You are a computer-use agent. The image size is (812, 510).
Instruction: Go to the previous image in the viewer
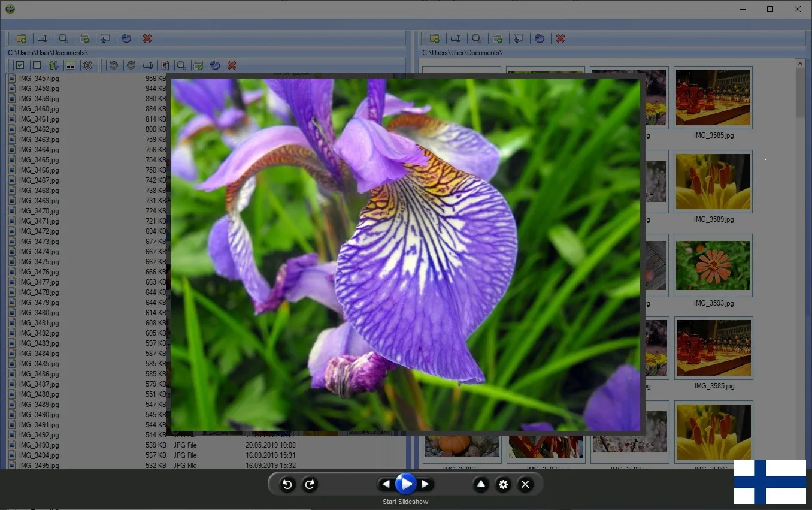(x=386, y=484)
